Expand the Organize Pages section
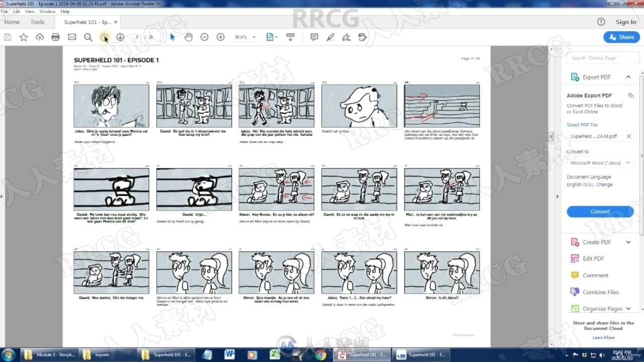 (x=628, y=309)
